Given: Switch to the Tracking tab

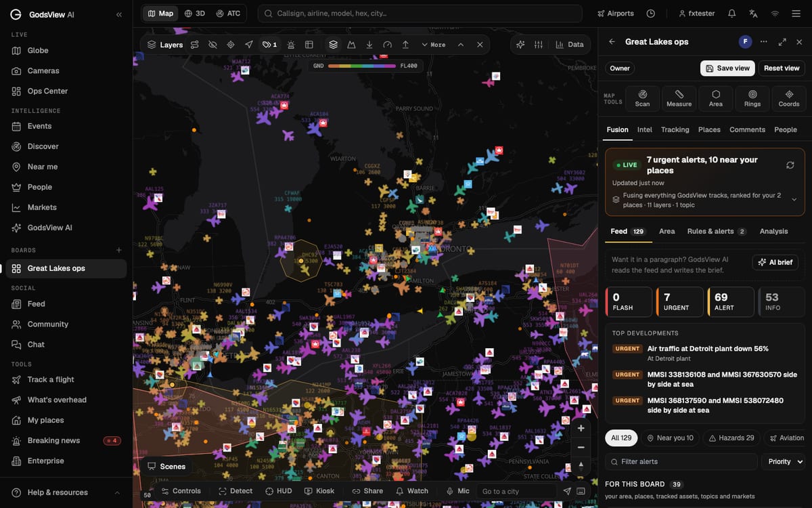Looking at the screenshot, I should click(675, 129).
